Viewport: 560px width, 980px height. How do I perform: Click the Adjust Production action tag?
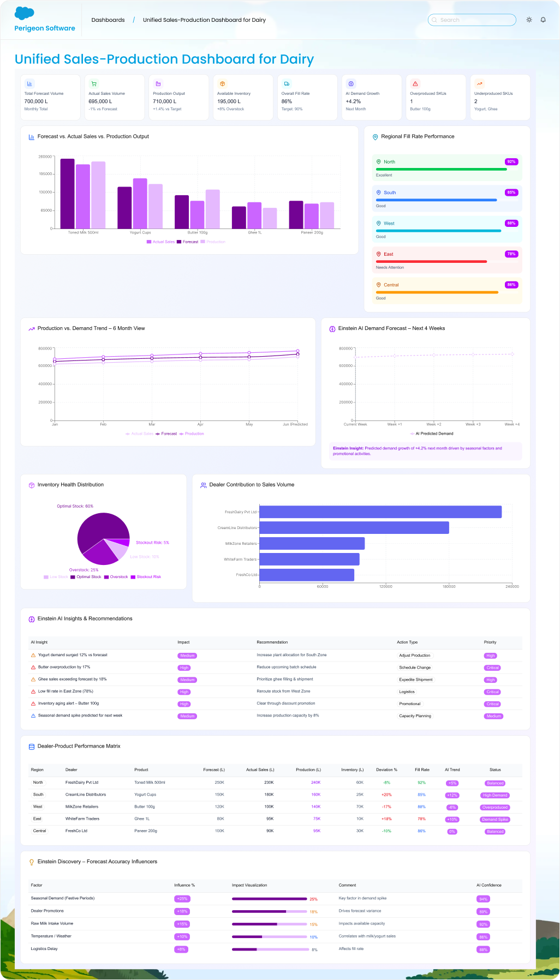coord(414,656)
